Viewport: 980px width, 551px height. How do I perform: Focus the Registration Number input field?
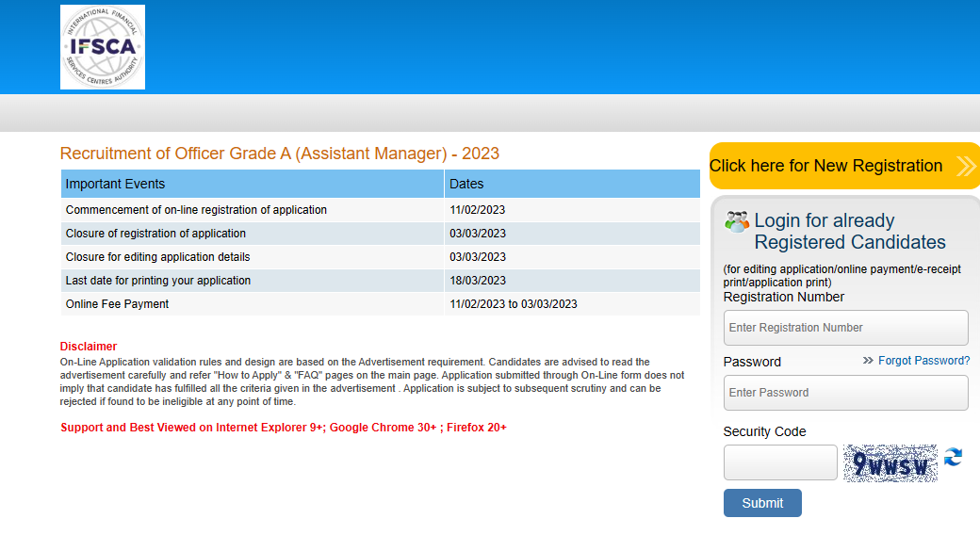pyautogui.click(x=845, y=328)
